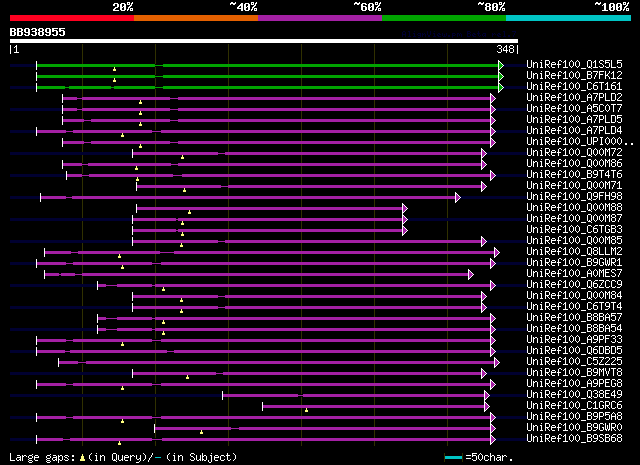Click the purple ~60% identity legend segment
The width and height of the screenshot is (640, 465).
pyautogui.click(x=320, y=18)
